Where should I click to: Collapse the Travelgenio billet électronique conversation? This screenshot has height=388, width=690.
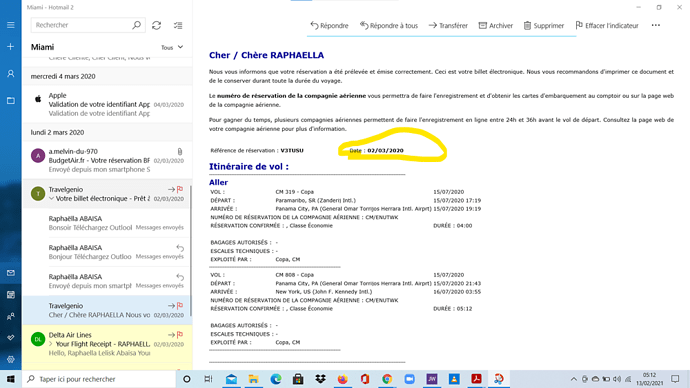51,199
